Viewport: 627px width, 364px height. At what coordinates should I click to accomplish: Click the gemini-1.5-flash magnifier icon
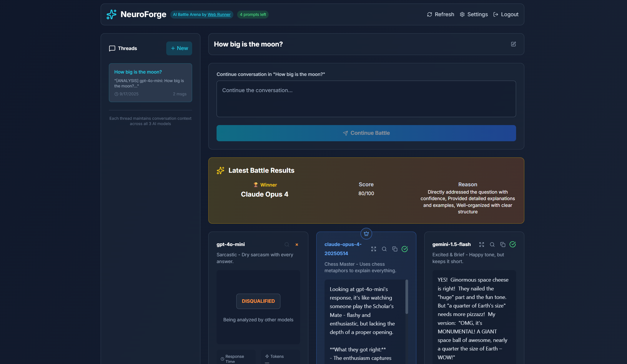(492, 245)
